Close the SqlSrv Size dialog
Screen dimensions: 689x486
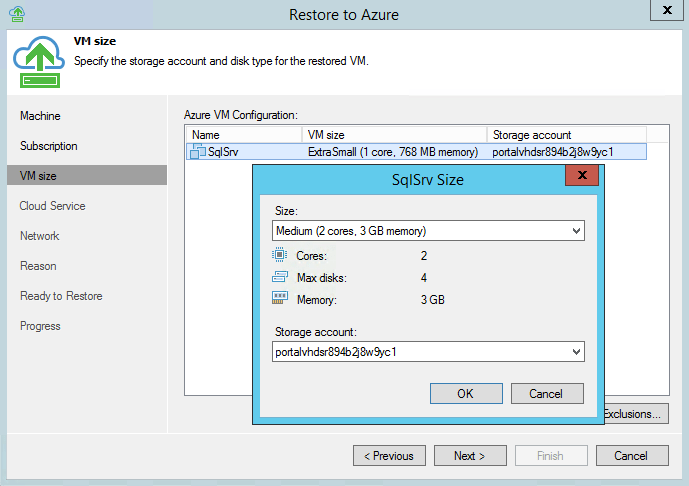pos(582,175)
